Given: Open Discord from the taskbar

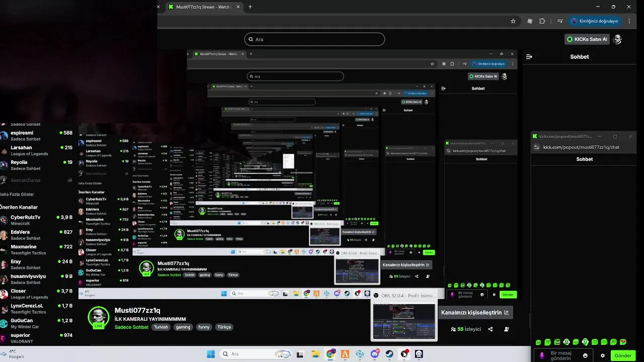Looking at the screenshot, I should 375,354.
